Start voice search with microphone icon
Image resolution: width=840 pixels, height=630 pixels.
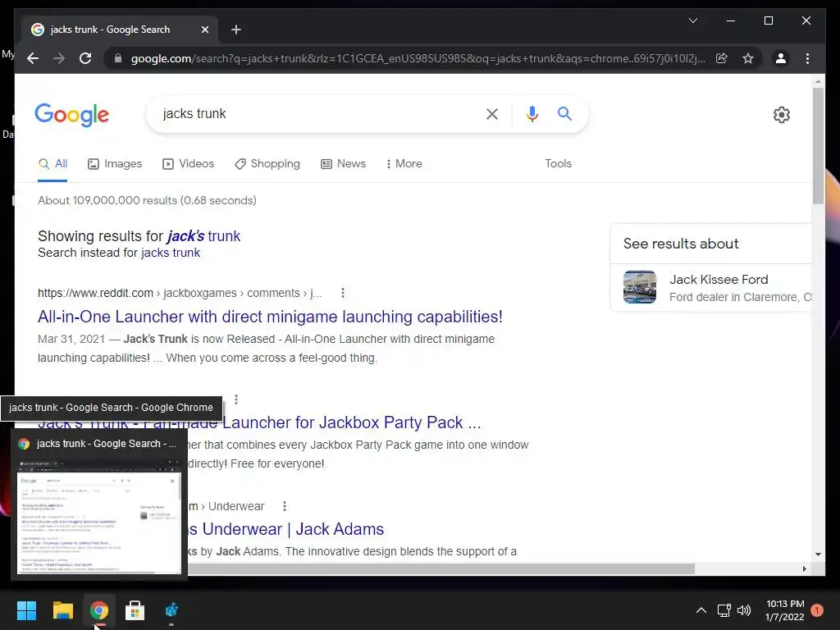click(532, 113)
